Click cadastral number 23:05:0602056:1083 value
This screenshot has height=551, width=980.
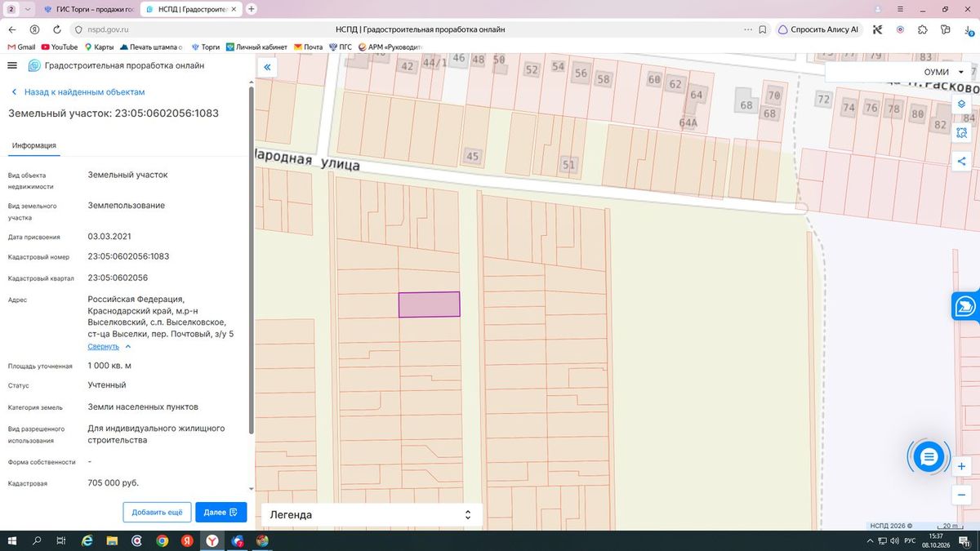click(x=128, y=256)
